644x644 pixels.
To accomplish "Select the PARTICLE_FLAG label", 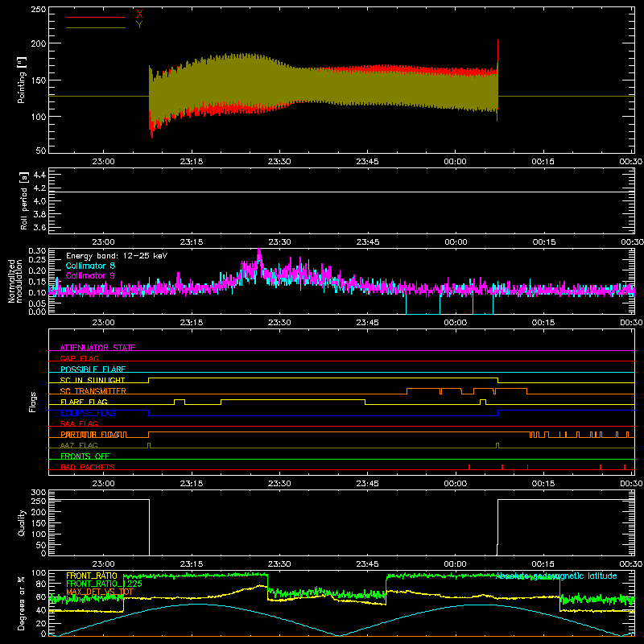I will coord(93,434).
